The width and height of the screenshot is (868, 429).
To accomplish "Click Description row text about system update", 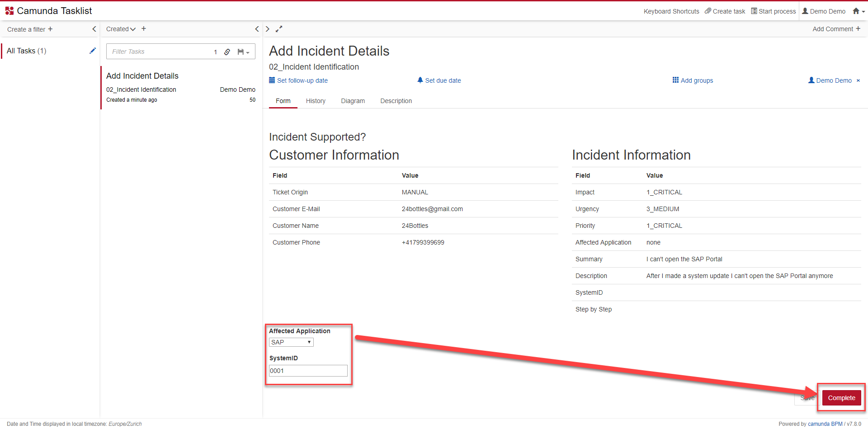I will pyautogui.click(x=740, y=276).
